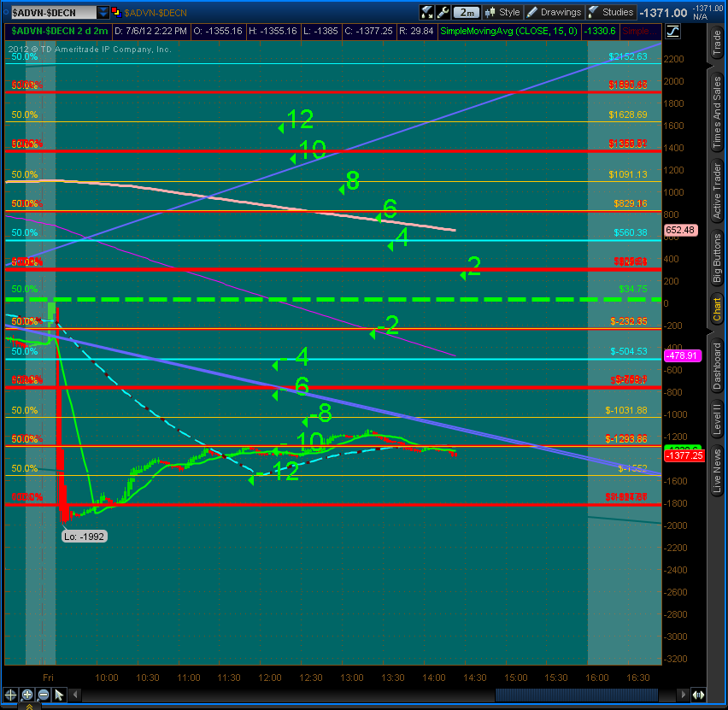Open the Style menu
728x710 pixels.
(x=502, y=12)
